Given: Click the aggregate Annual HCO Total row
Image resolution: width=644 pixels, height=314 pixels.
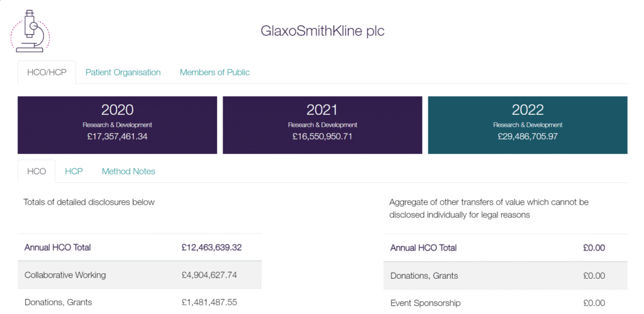Looking at the screenshot, I should point(506,247).
